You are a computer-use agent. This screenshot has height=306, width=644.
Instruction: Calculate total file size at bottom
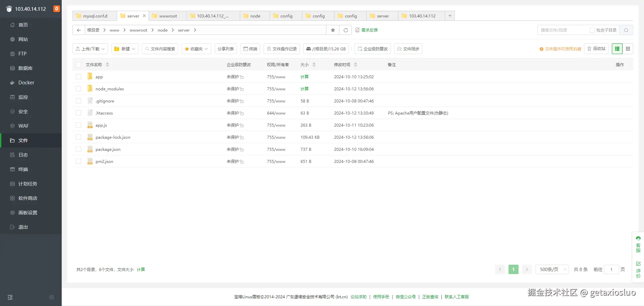[x=141, y=270]
